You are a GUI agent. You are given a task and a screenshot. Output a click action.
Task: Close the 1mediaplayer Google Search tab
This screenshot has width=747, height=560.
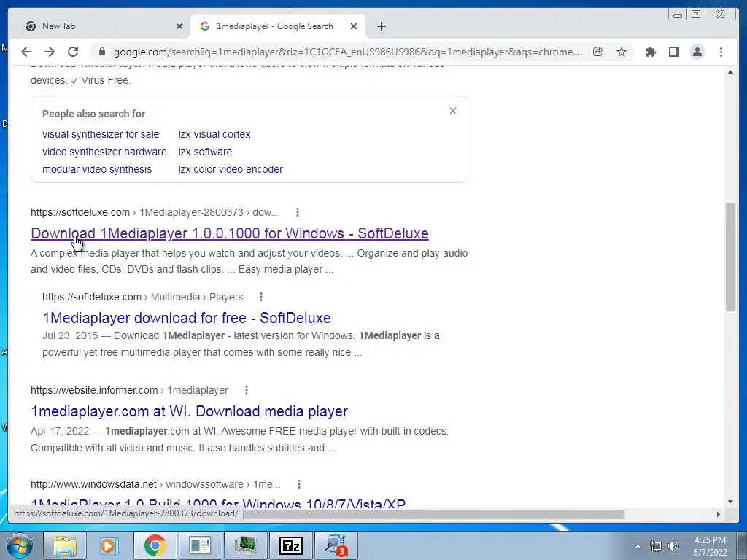point(354,26)
